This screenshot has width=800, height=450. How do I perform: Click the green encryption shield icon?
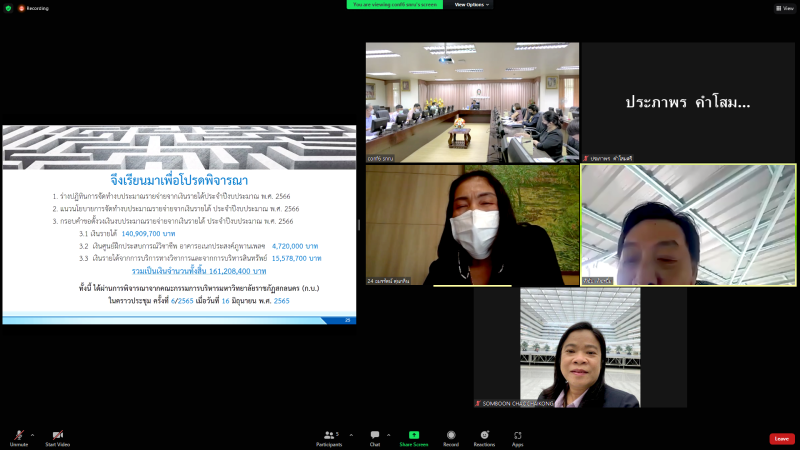8,8
